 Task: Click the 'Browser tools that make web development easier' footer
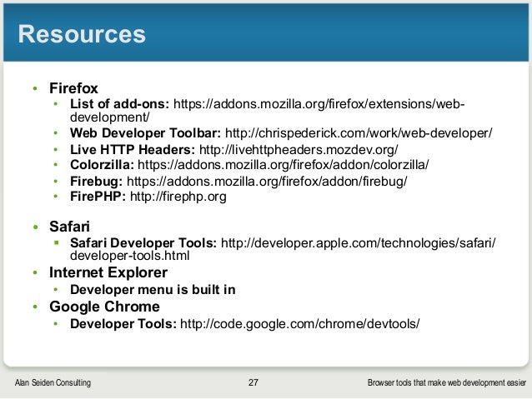click(447, 382)
